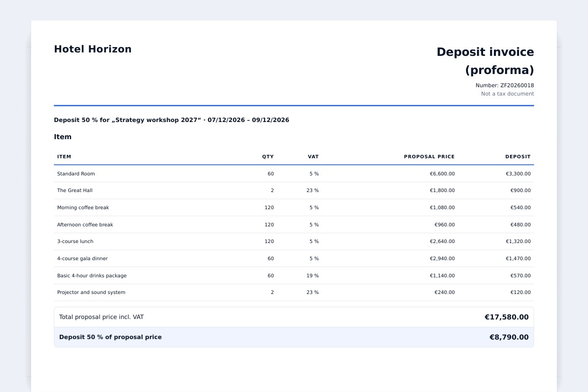Viewport: 588px width, 392px height.
Task: Select the 3-course lunch item
Action: (75, 241)
